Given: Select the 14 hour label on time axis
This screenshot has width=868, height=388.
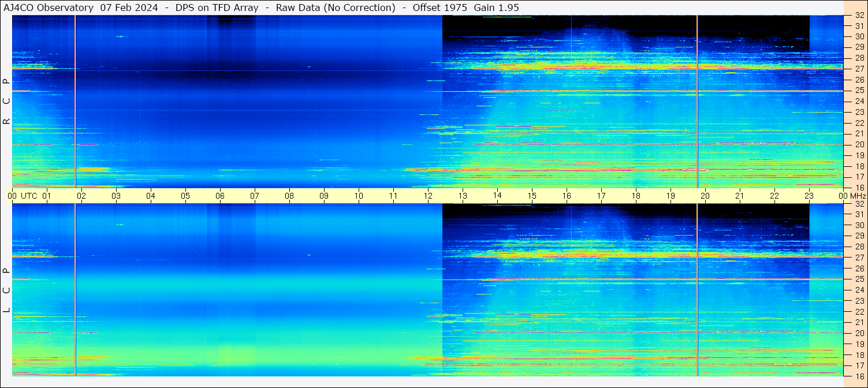Looking at the screenshot, I should pos(497,196).
